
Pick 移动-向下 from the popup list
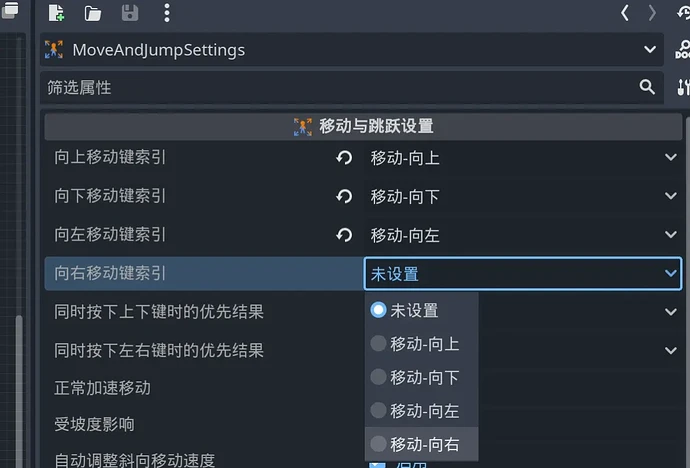tap(423, 377)
